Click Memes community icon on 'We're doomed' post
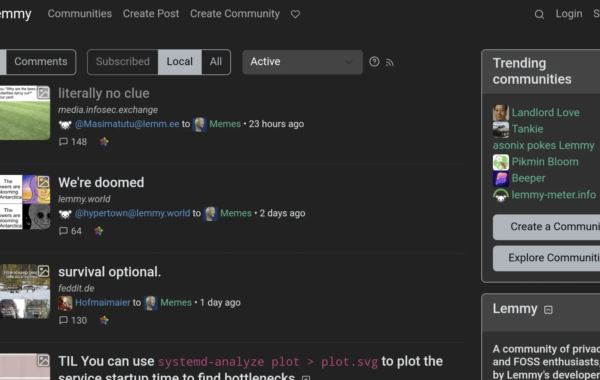600x380 pixels. click(x=210, y=214)
